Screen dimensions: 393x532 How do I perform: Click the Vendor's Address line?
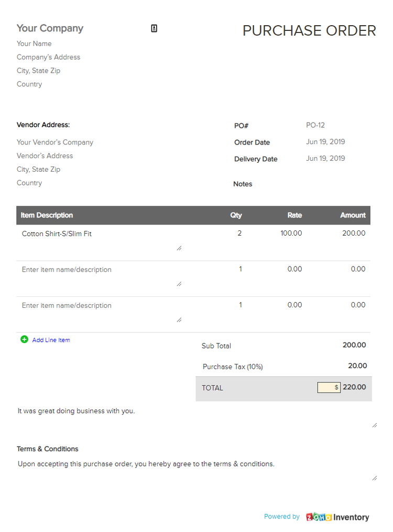45,156
